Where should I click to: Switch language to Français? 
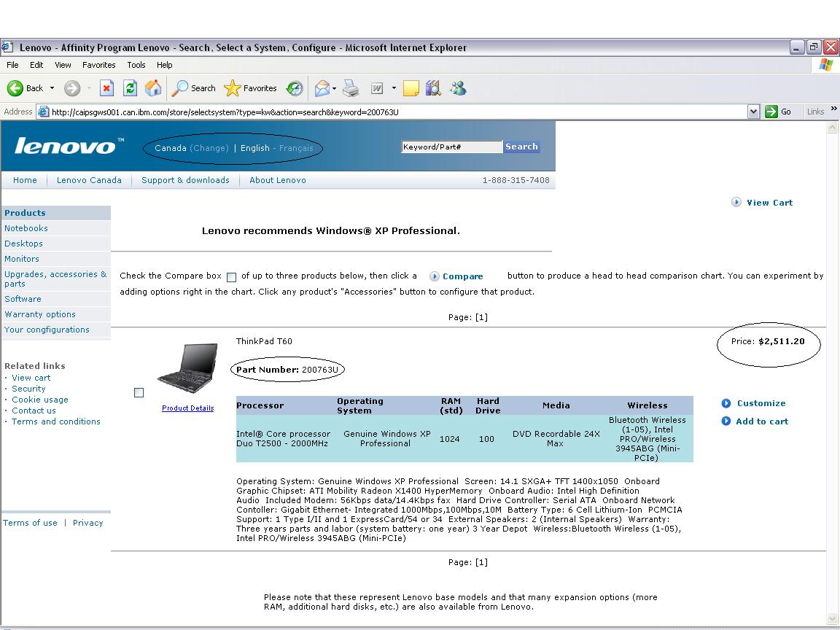coord(296,148)
